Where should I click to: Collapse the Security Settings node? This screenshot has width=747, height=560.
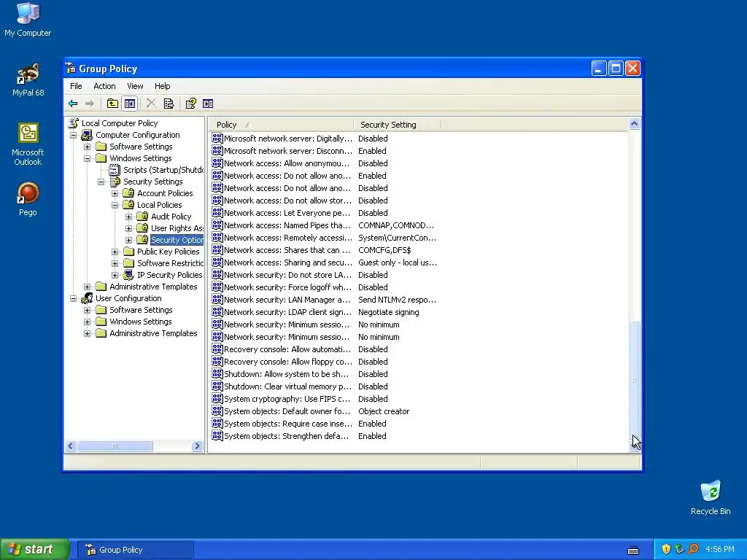click(101, 182)
